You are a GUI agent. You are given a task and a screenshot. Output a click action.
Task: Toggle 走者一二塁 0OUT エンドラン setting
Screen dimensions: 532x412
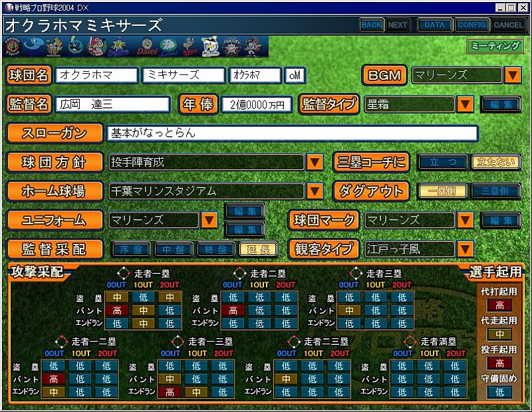[54, 392]
